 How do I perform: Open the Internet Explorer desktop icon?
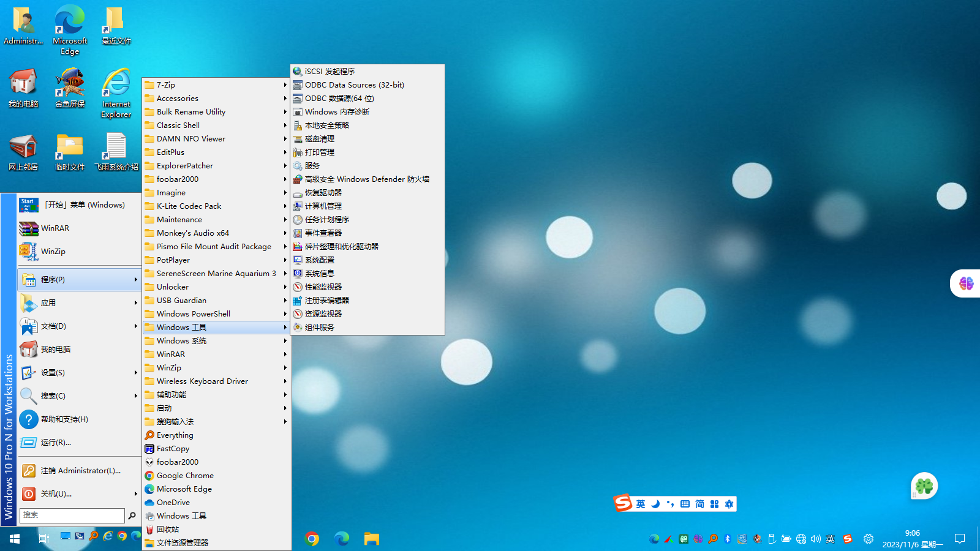(116, 93)
